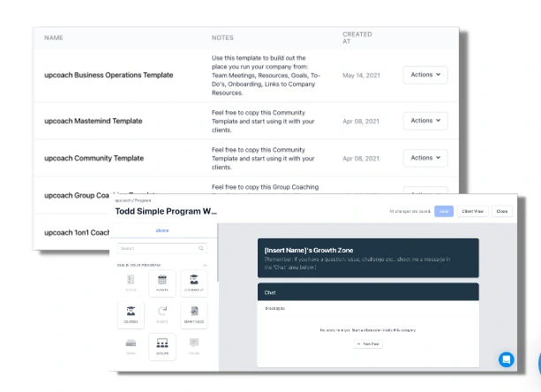Click the May 14, 2021 created date

[361, 75]
